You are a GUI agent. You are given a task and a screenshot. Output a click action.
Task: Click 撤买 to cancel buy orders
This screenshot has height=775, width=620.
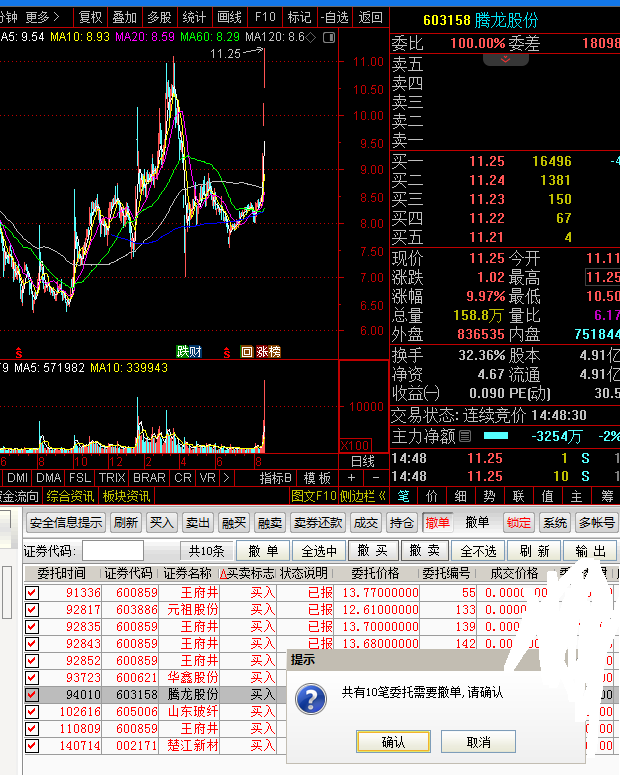(x=372, y=551)
